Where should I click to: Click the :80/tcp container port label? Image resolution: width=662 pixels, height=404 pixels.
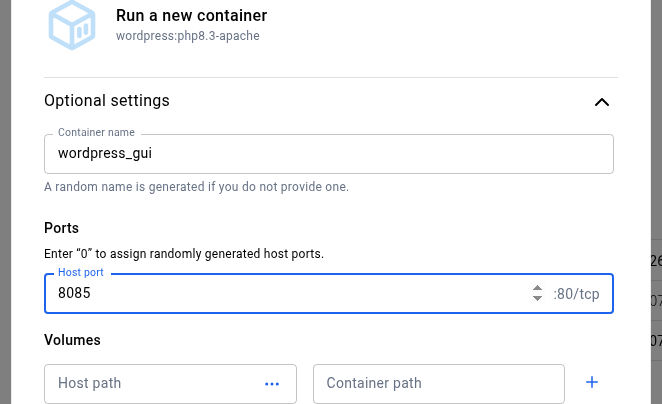tap(576, 294)
